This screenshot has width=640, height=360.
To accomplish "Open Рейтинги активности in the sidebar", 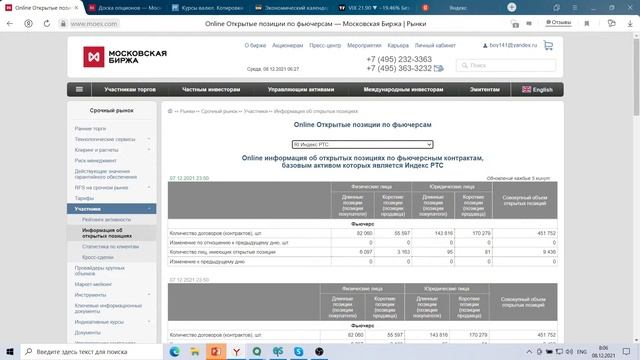I will (x=107, y=219).
